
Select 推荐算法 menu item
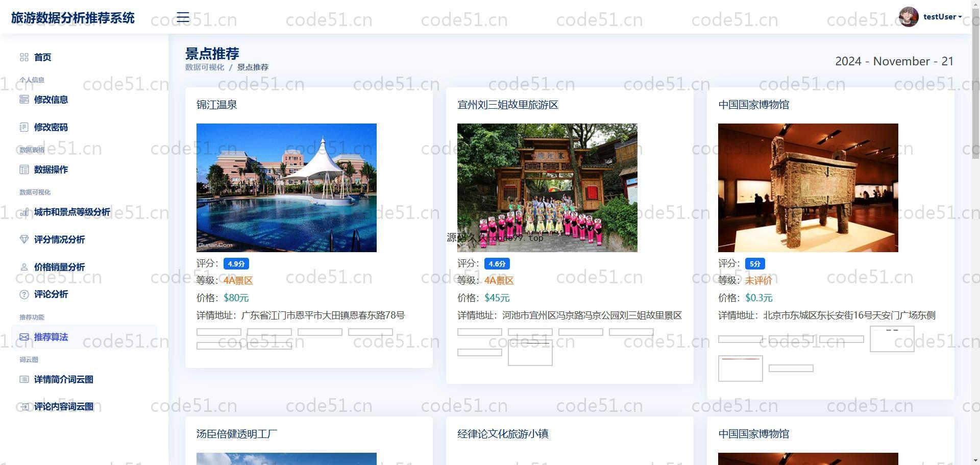click(x=84, y=337)
